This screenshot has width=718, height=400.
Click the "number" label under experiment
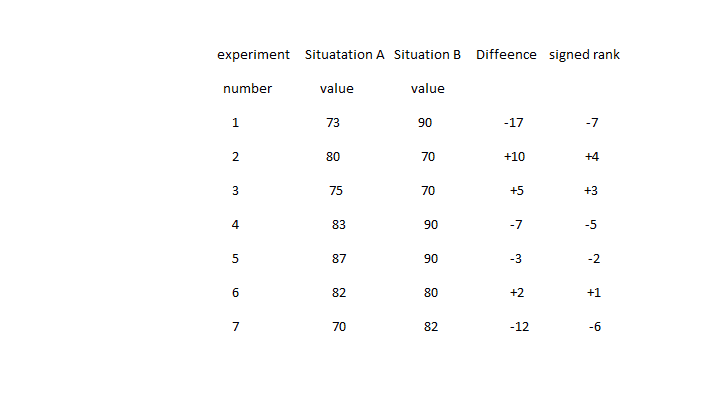click(247, 88)
